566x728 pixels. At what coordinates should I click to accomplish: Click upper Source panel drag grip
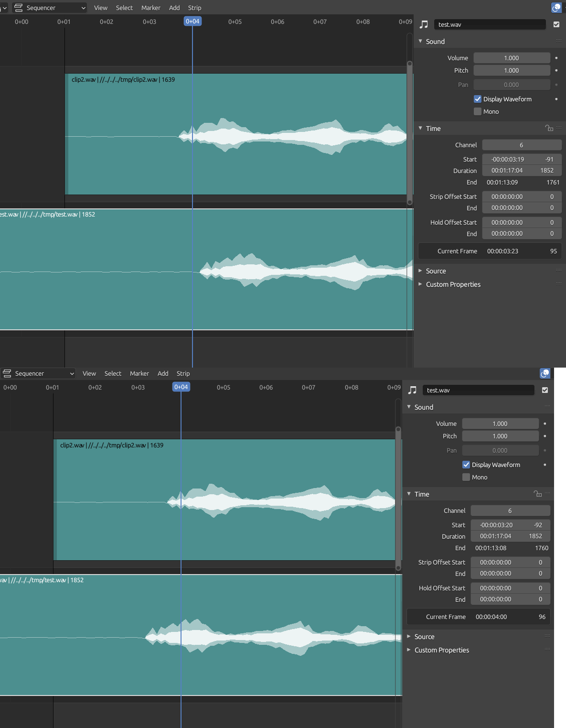(559, 271)
